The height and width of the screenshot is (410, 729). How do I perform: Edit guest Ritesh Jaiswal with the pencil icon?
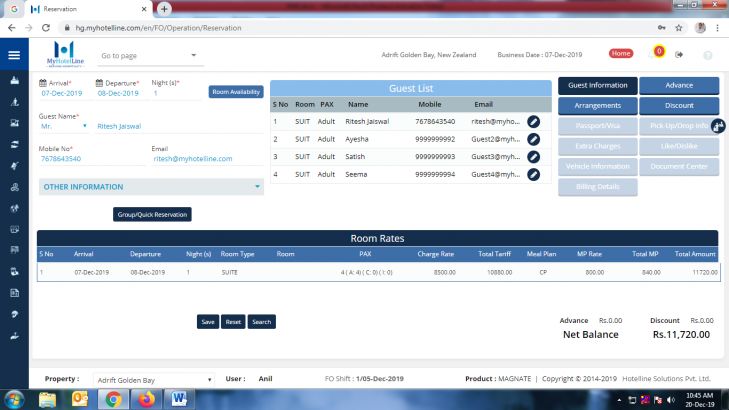[x=534, y=121]
